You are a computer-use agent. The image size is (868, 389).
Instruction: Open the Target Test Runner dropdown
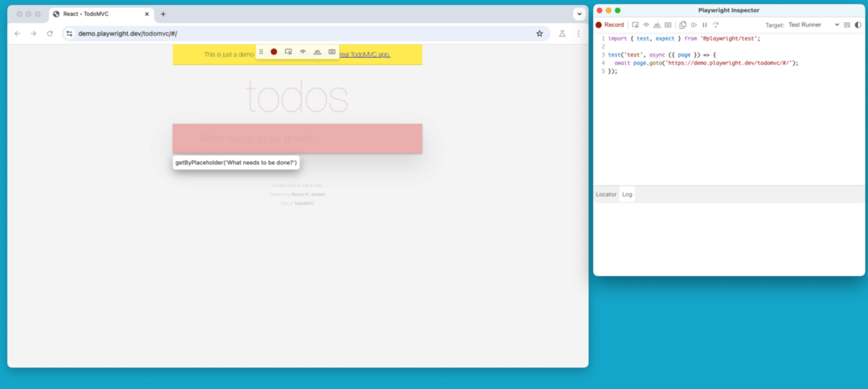click(813, 25)
